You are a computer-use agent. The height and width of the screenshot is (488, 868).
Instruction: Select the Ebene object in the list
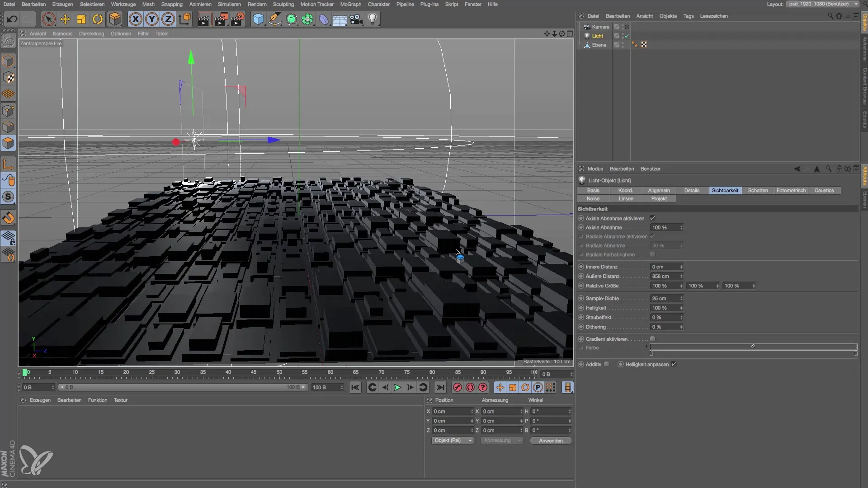coord(599,45)
